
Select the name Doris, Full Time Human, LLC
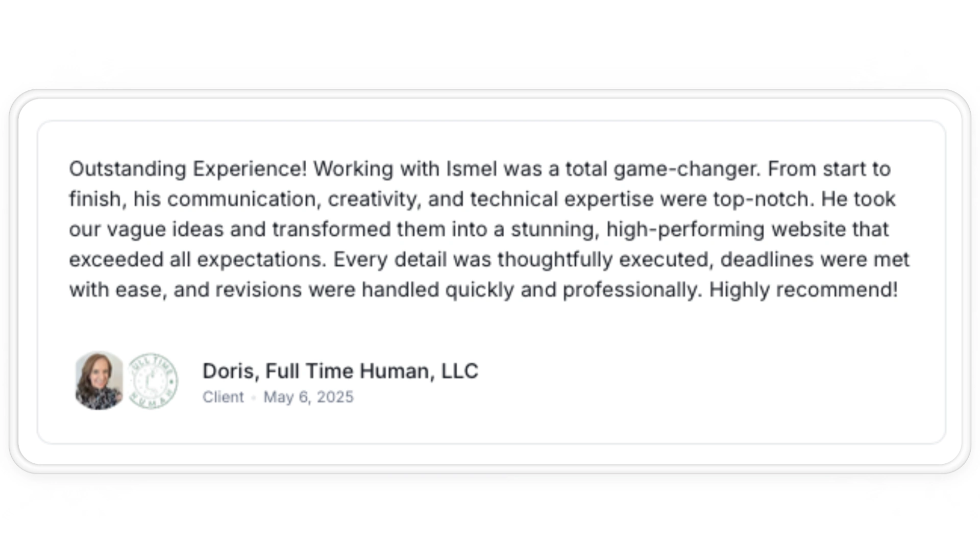click(x=340, y=371)
